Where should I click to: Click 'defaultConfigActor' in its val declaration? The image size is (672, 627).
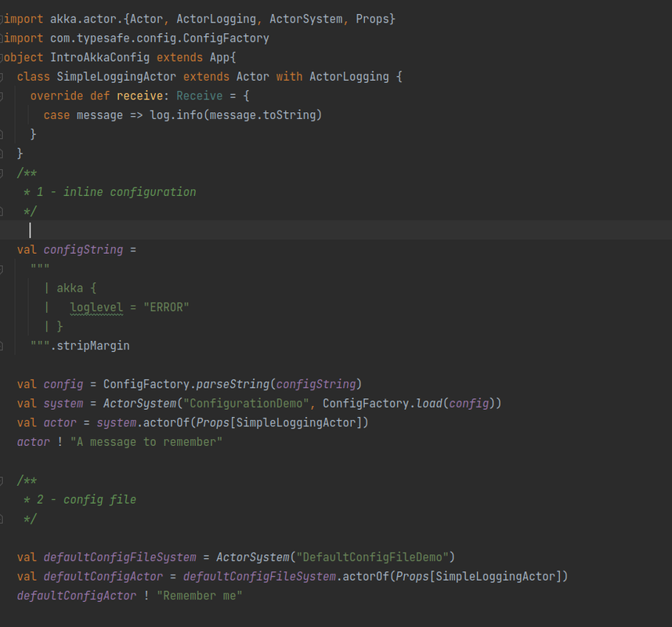coord(103,576)
